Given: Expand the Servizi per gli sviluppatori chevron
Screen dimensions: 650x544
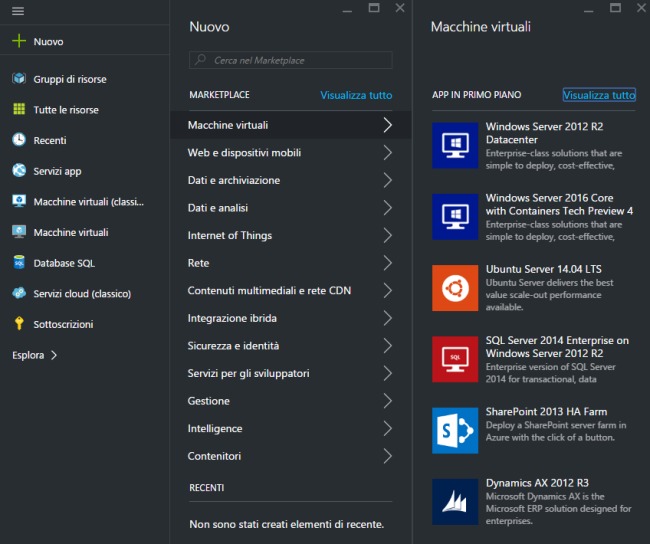Looking at the screenshot, I should pos(387,373).
